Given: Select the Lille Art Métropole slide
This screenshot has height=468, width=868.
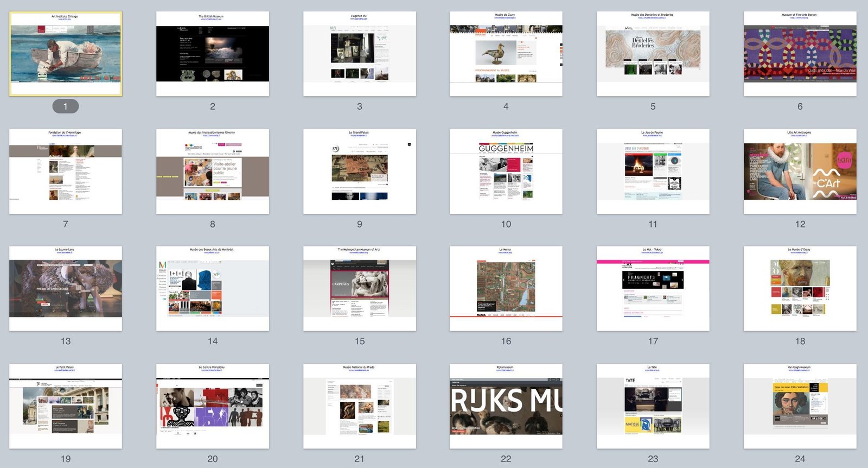Looking at the screenshot, I should pyautogui.click(x=800, y=172).
